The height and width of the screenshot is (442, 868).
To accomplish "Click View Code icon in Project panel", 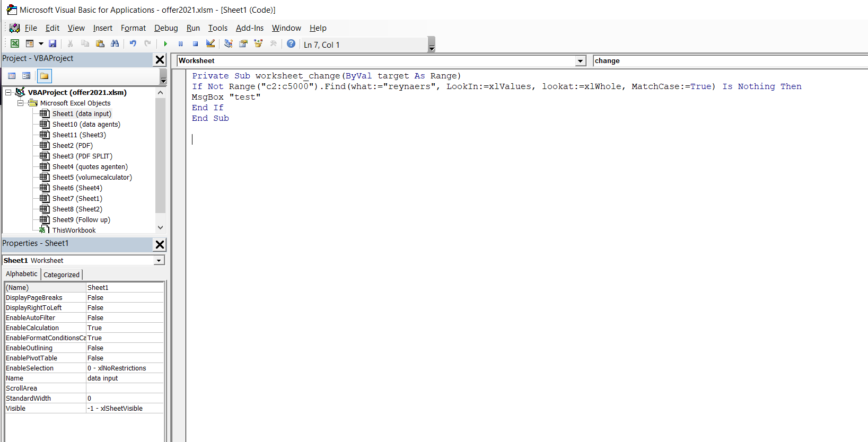I will [x=12, y=76].
